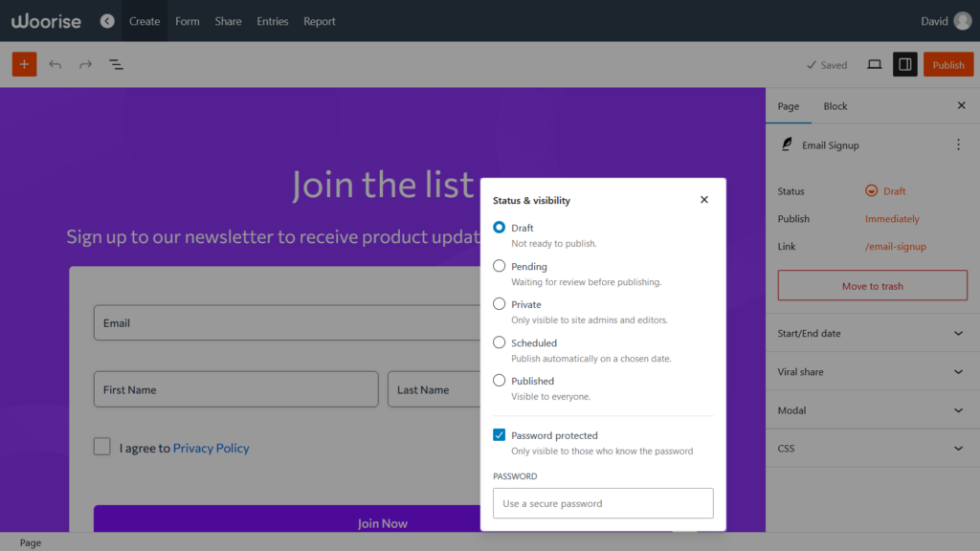Undo the last change
Screen dimensions: 980x551
click(x=55, y=64)
